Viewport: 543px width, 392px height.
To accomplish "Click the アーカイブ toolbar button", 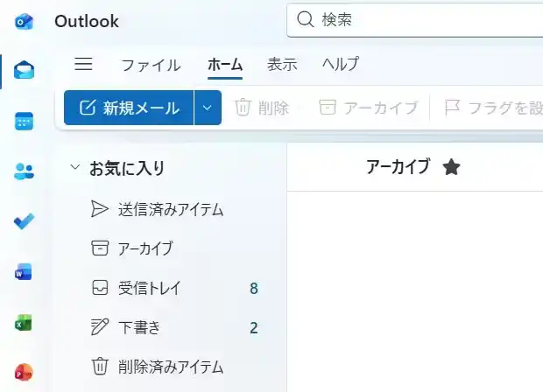I will (x=368, y=108).
